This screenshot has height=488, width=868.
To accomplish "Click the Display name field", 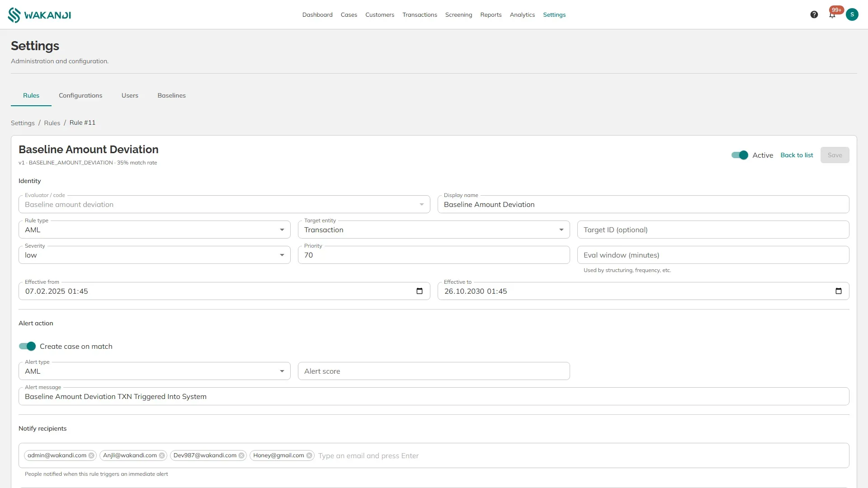I will tap(643, 204).
